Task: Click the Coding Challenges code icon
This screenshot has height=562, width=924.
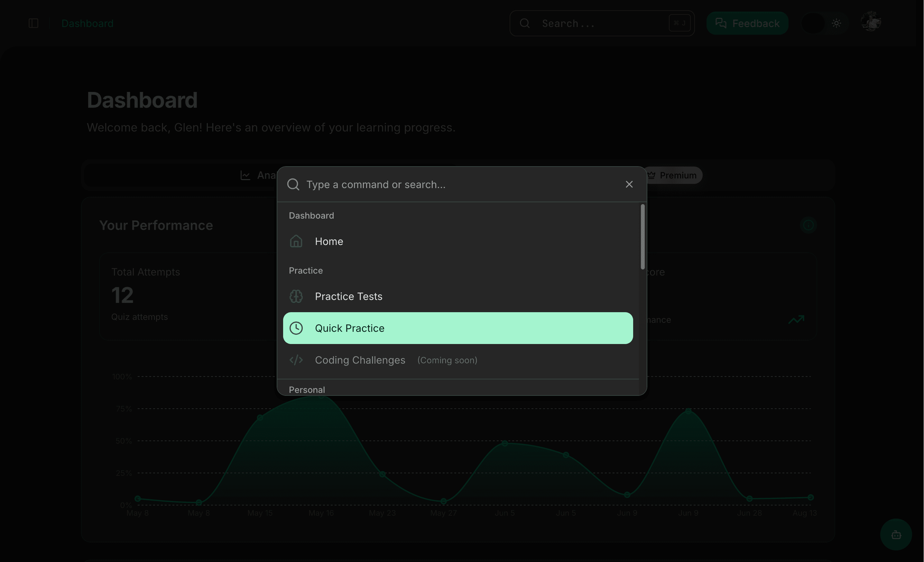Action: 296,360
